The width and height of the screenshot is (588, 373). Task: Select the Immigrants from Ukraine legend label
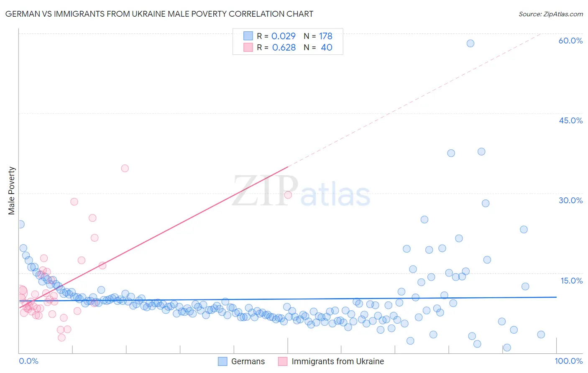coord(337,361)
